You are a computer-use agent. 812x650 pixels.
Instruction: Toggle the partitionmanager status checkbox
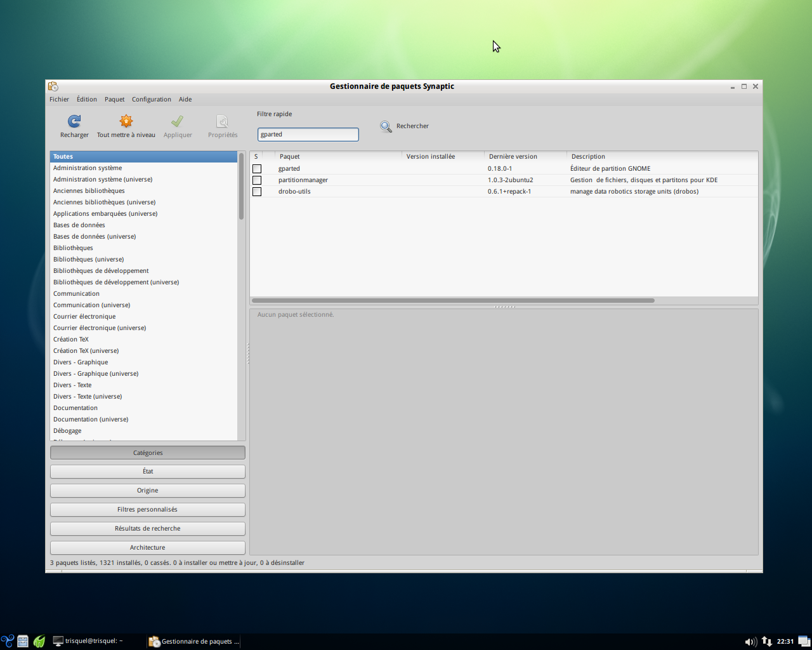(257, 180)
